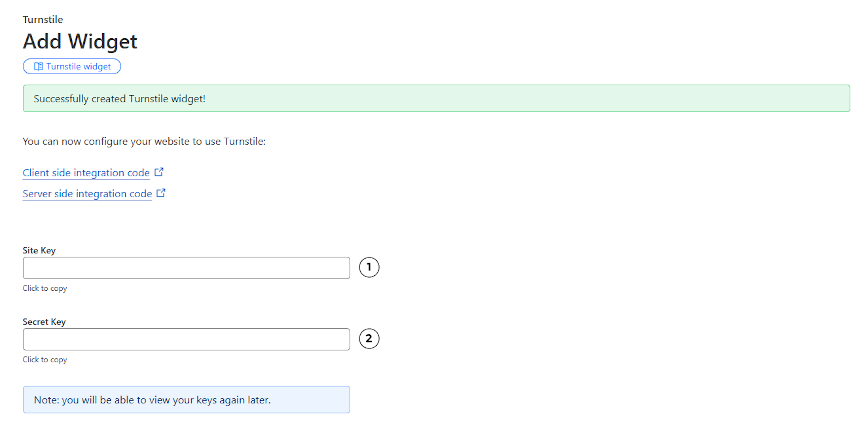The image size is (868, 431).
Task: Open the Server side integration code link
Action: click(x=87, y=194)
